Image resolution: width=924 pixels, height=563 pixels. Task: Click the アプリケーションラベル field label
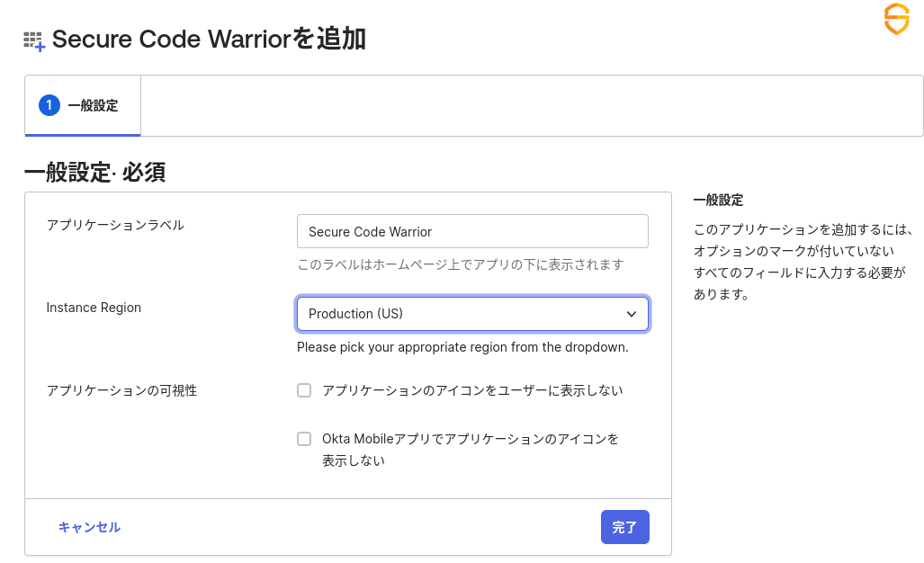(x=115, y=225)
